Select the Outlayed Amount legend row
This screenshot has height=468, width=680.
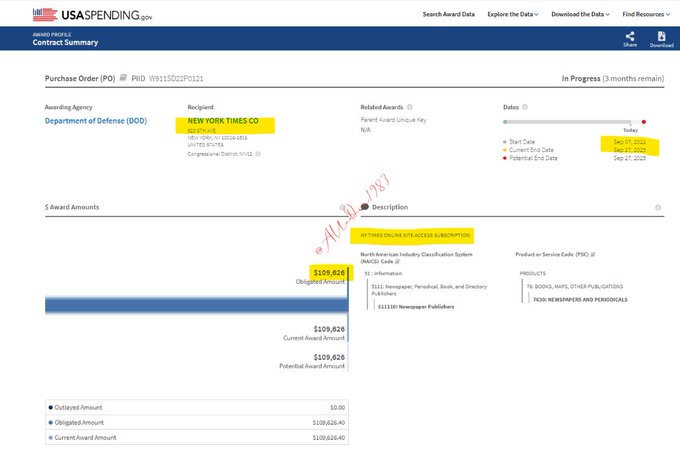190,407
